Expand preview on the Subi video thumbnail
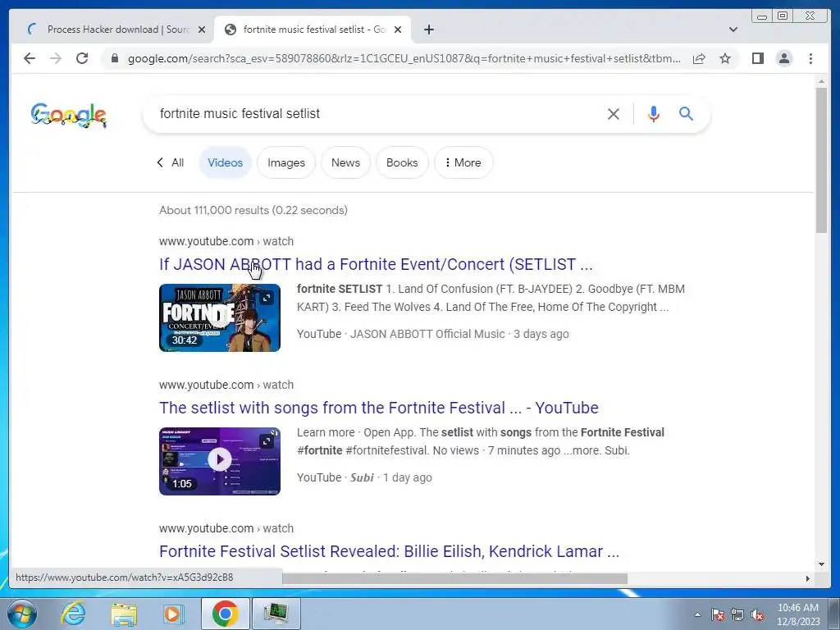The height and width of the screenshot is (630, 840). (x=267, y=441)
